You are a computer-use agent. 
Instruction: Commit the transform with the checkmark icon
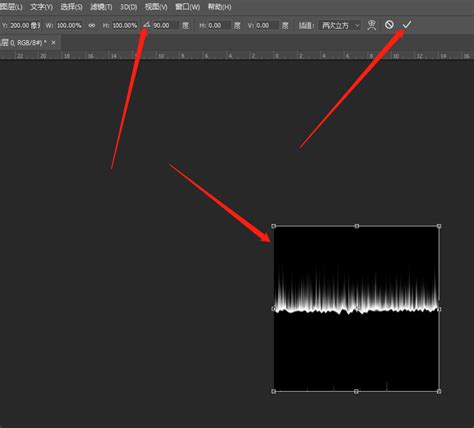click(407, 25)
